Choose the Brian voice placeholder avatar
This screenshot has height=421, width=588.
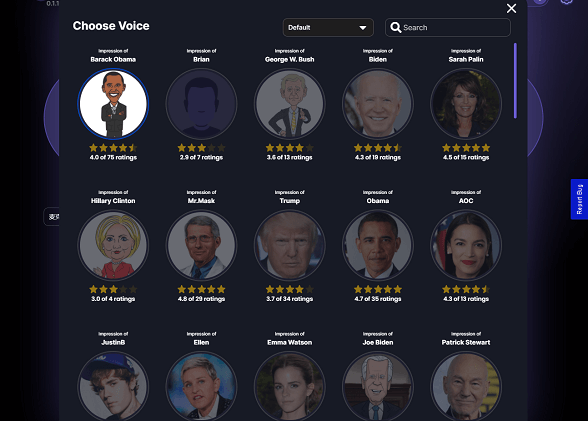tap(201, 104)
